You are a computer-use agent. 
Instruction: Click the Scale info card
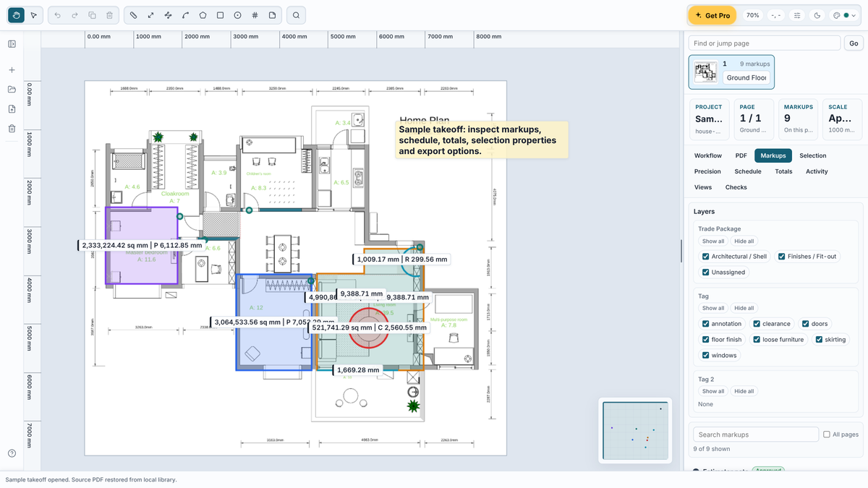843,120
